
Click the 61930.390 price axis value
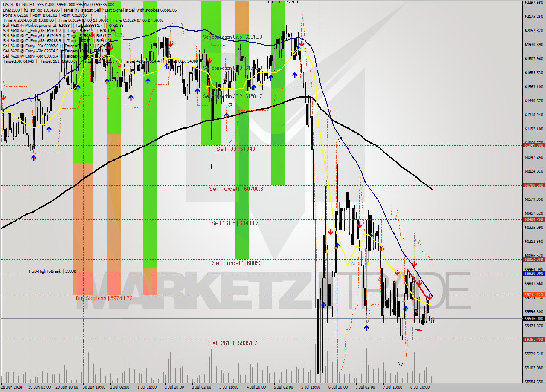[534, 44]
